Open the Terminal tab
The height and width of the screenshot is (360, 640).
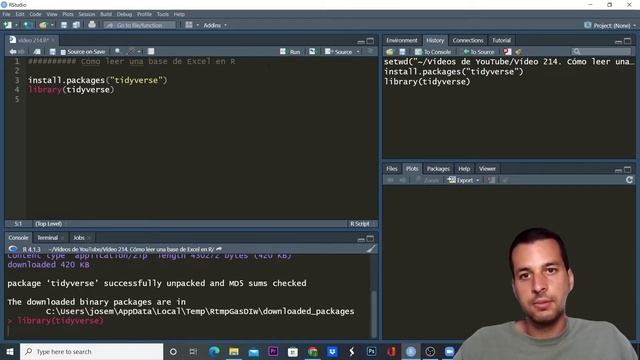pos(48,238)
